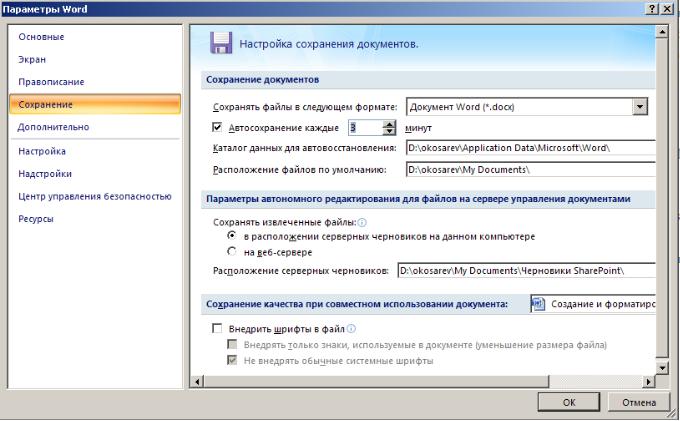Image resolution: width=680 pixels, height=421 pixels.
Task: Click vertical scrollbar down arrow
Action: 662,369
